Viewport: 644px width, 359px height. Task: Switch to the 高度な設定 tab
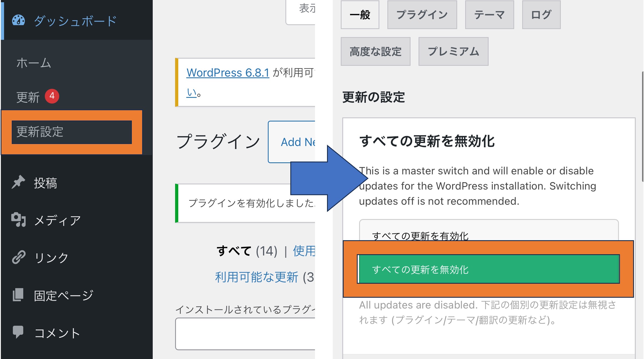(375, 52)
